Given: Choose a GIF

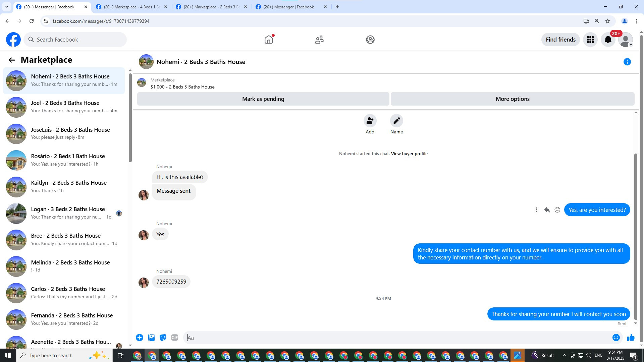Looking at the screenshot, I should (175, 338).
